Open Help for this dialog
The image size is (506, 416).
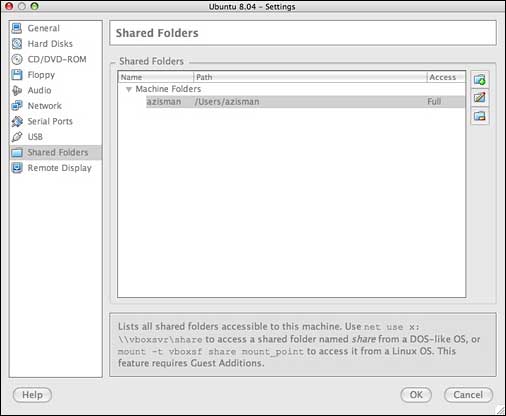(x=32, y=395)
